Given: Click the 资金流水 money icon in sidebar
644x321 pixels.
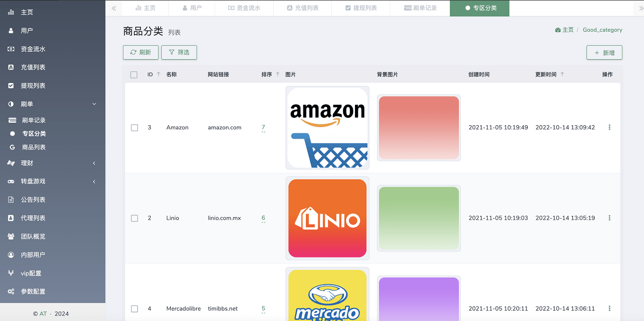Looking at the screenshot, I should (11, 49).
